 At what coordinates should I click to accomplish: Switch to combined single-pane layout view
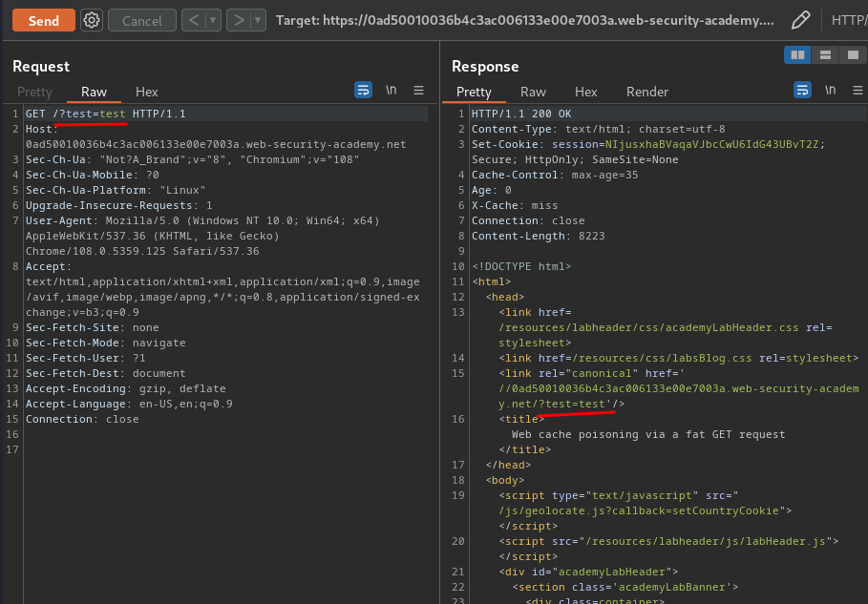pos(853,54)
